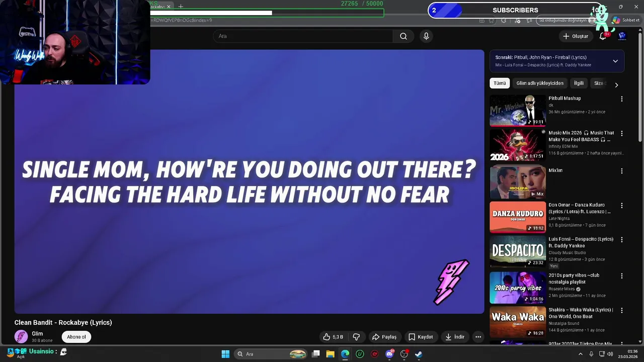The width and height of the screenshot is (644, 362).
Task: Open Danza Kuduro thumbnail
Action: (518, 217)
